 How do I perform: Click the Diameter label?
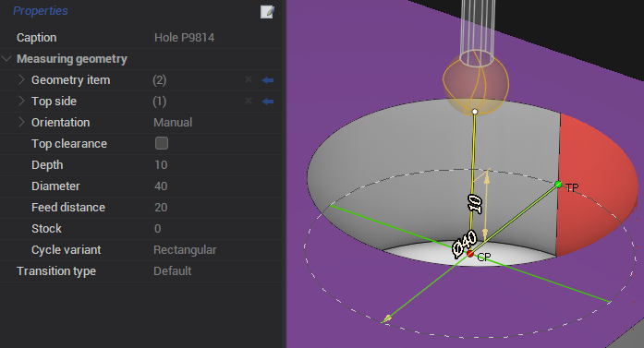tap(55, 186)
